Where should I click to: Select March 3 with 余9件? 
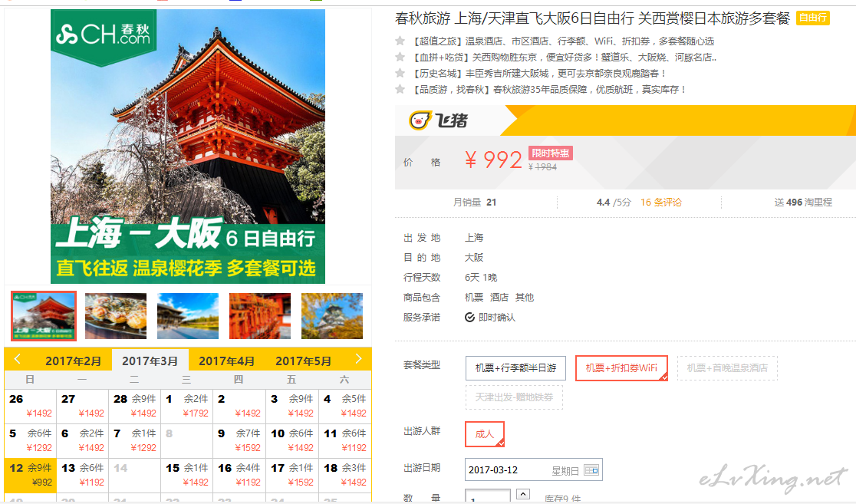tap(292, 407)
